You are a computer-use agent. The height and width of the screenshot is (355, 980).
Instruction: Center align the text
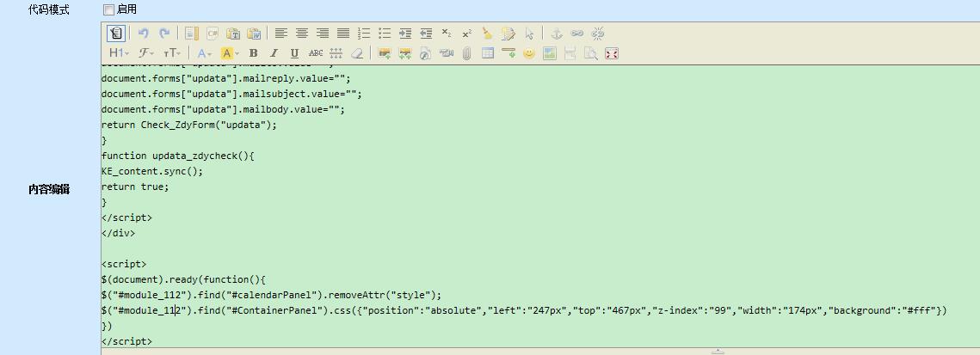point(302,34)
